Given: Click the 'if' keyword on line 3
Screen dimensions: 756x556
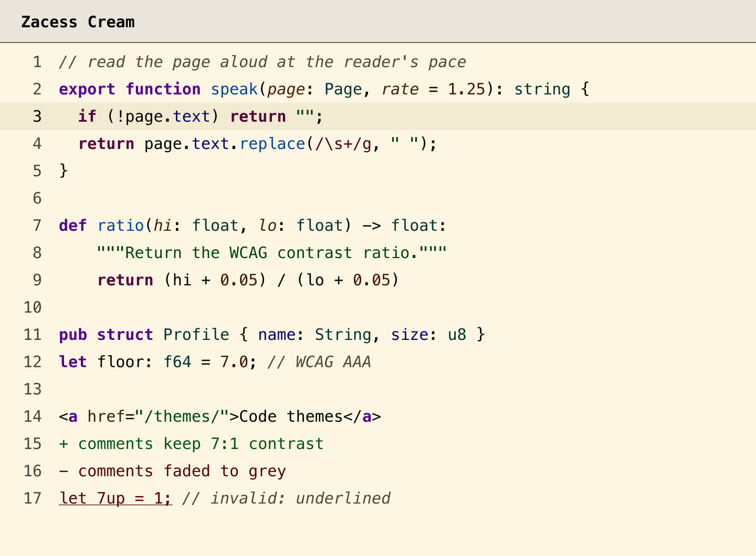Looking at the screenshot, I should tap(87, 116).
